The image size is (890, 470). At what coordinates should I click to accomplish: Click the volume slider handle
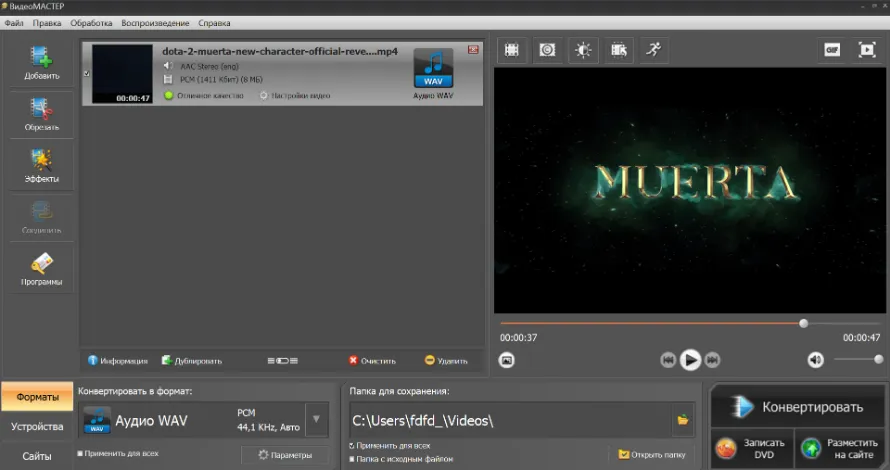879,359
